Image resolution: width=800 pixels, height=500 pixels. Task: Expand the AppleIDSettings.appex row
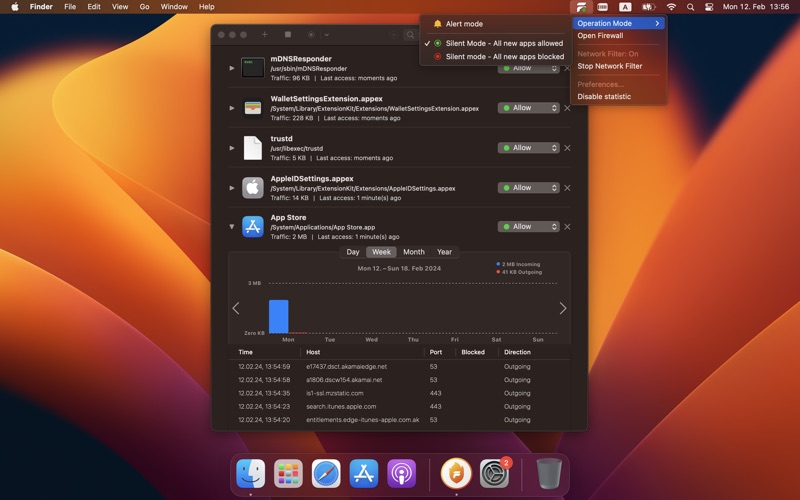232,188
